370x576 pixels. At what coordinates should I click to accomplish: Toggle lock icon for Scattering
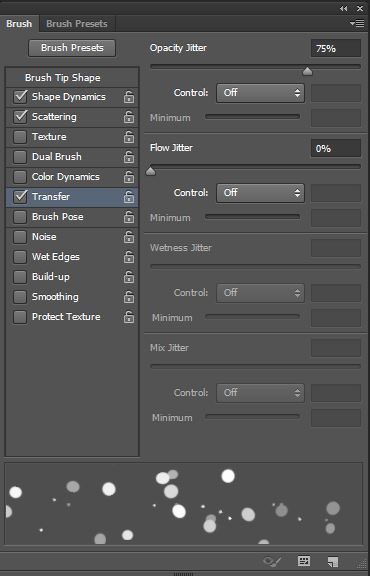(129, 117)
